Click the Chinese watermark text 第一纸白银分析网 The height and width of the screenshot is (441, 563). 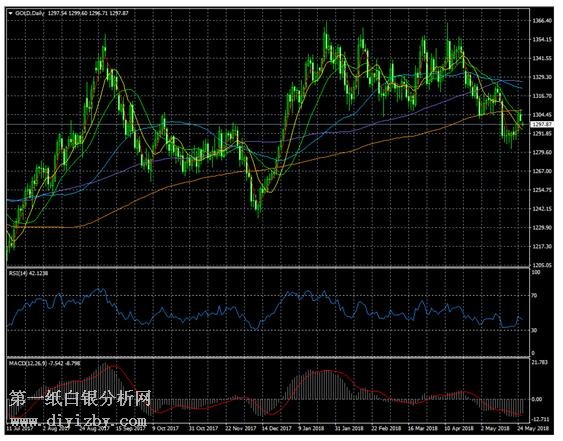coord(79,399)
